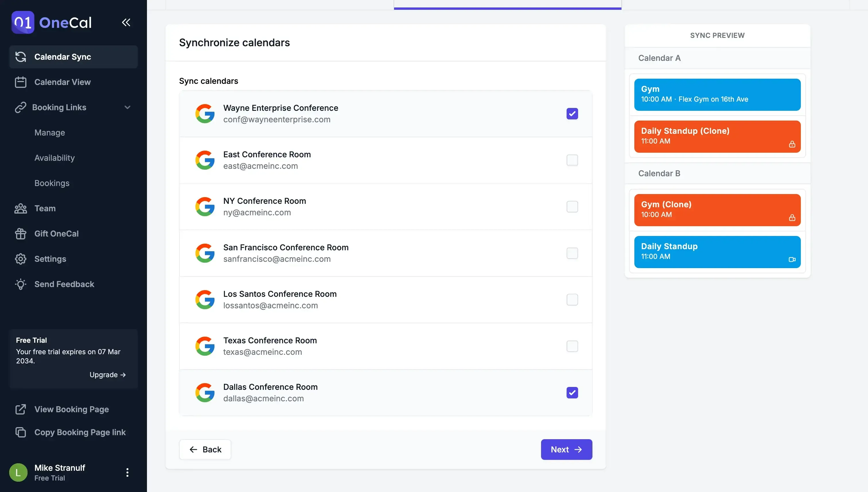Select the Calendar Sync icon in sidebar

click(x=21, y=57)
